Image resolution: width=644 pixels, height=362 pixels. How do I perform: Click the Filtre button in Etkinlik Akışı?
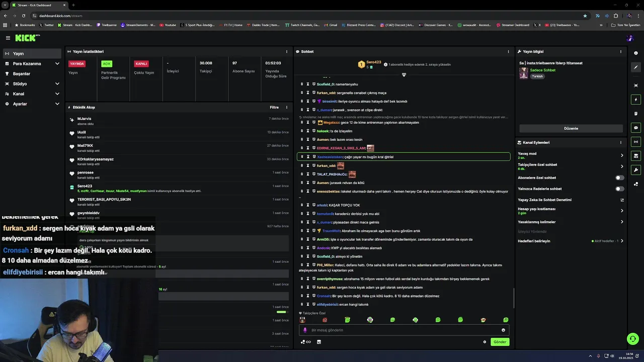274,107
